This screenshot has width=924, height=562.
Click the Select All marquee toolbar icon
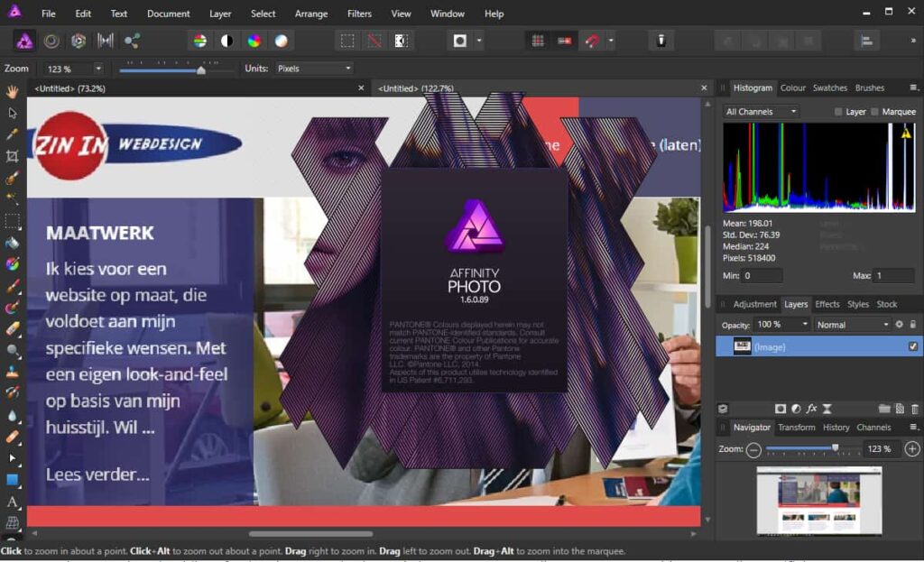(x=347, y=41)
